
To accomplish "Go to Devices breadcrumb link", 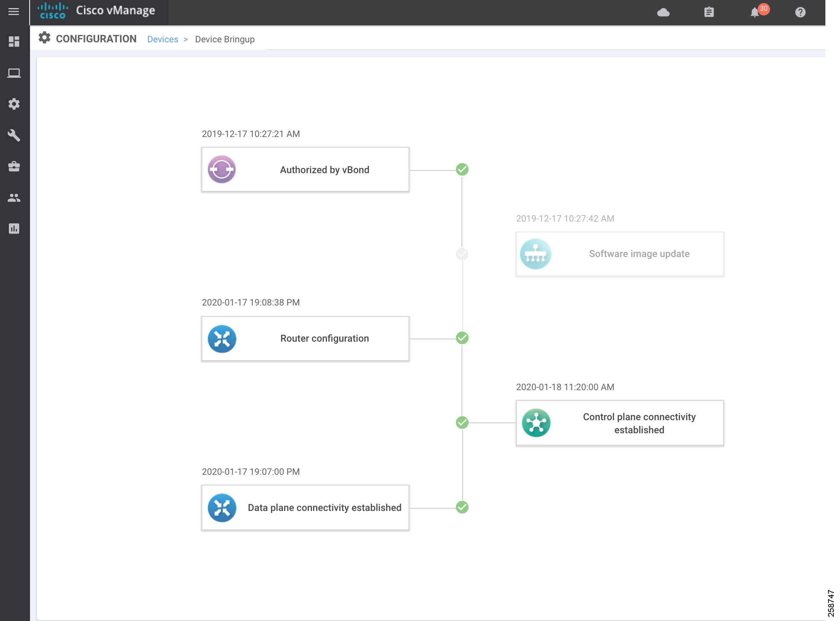I will (x=163, y=39).
